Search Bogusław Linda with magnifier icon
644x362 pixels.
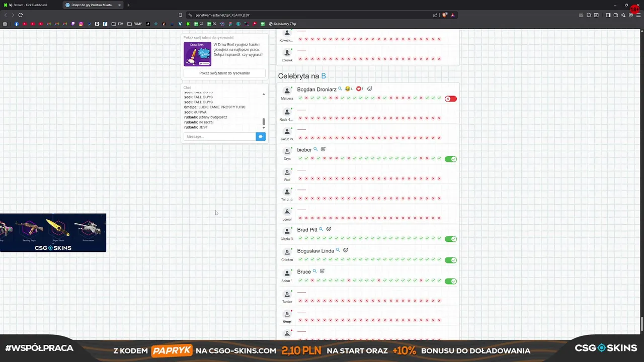[x=338, y=250]
